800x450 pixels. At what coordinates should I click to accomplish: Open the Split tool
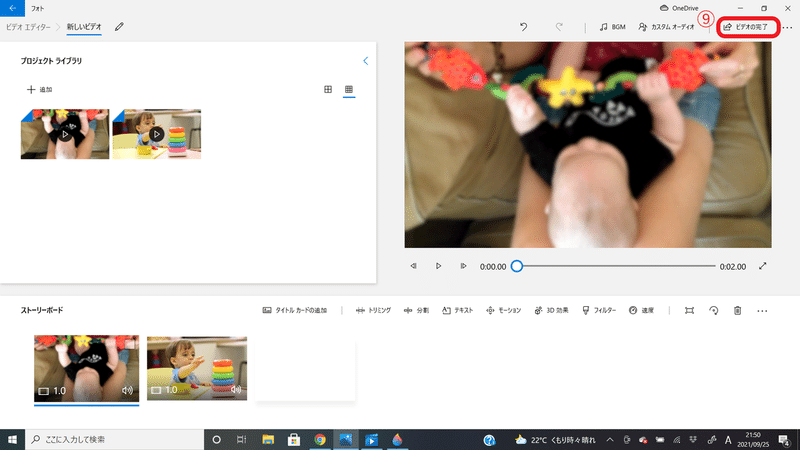click(416, 310)
